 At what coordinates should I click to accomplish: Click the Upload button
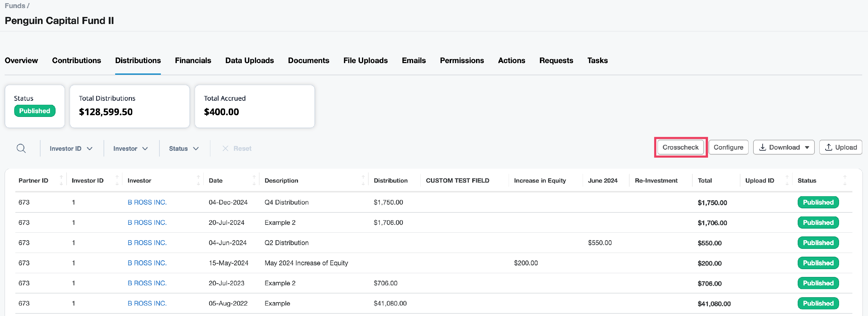[841, 147]
